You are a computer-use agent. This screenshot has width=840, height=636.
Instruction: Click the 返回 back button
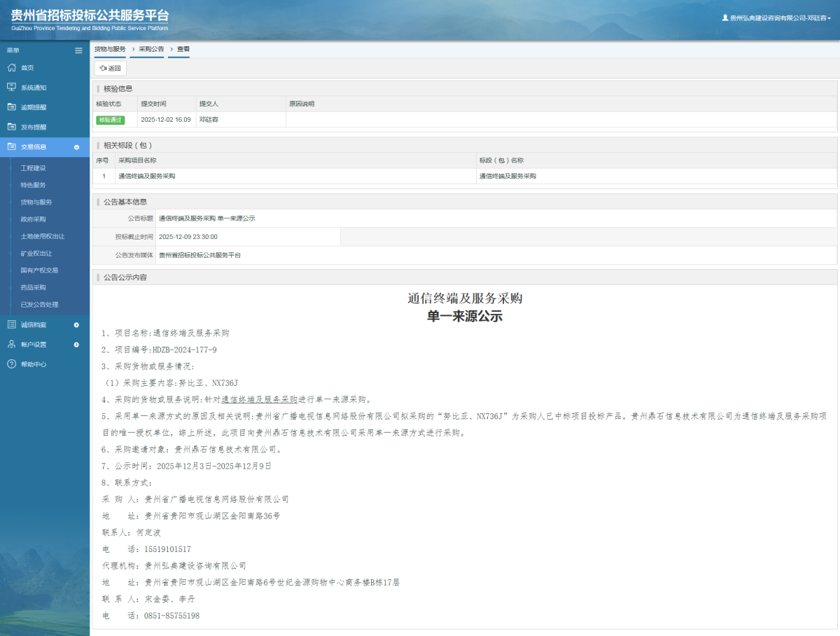(x=110, y=68)
